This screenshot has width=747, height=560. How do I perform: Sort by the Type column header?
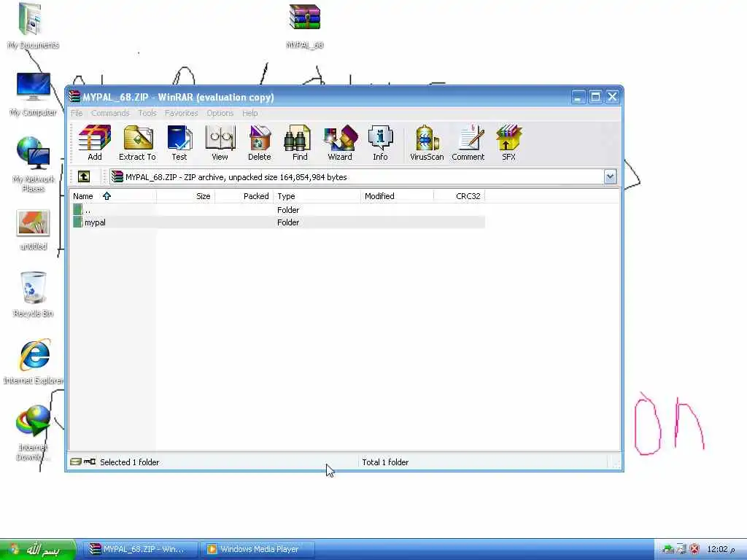[317, 196]
